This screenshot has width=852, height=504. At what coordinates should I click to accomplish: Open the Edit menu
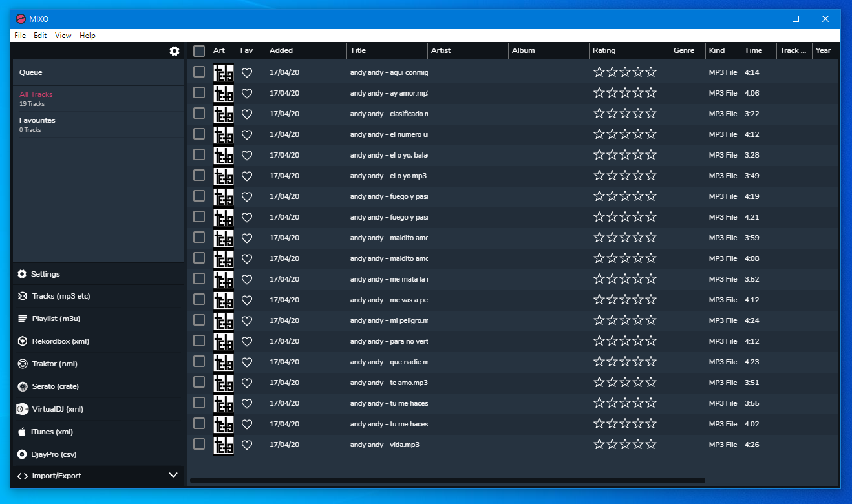click(40, 36)
